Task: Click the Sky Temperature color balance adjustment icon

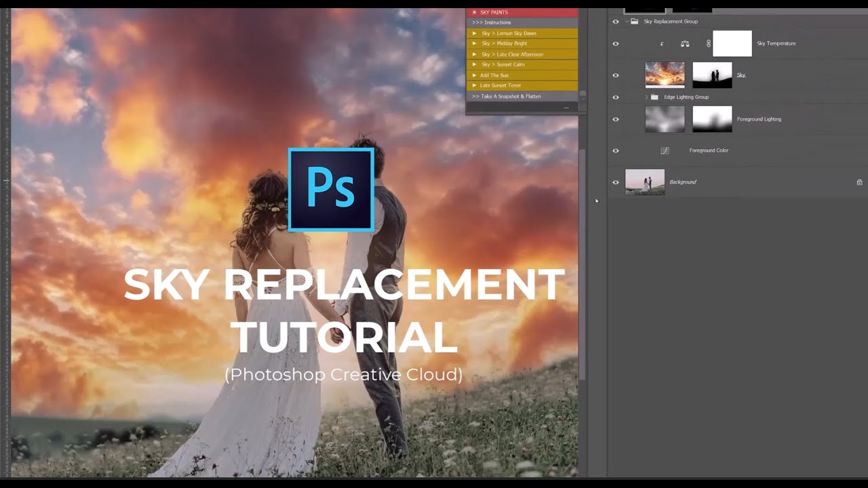Action: pos(685,43)
